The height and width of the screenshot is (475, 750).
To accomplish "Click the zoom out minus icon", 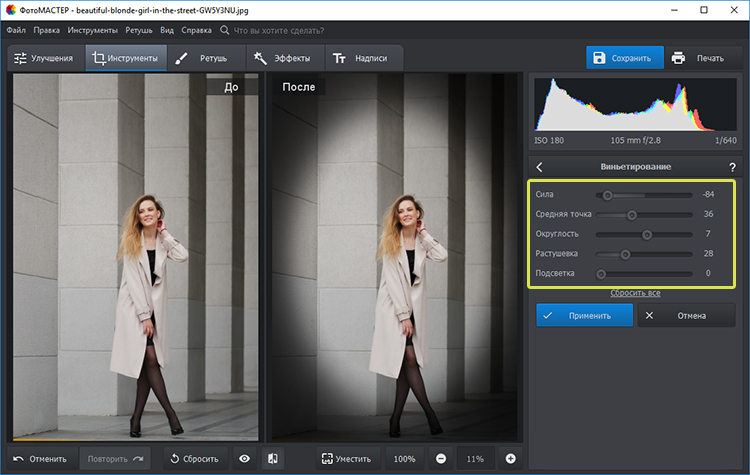I will point(441,458).
